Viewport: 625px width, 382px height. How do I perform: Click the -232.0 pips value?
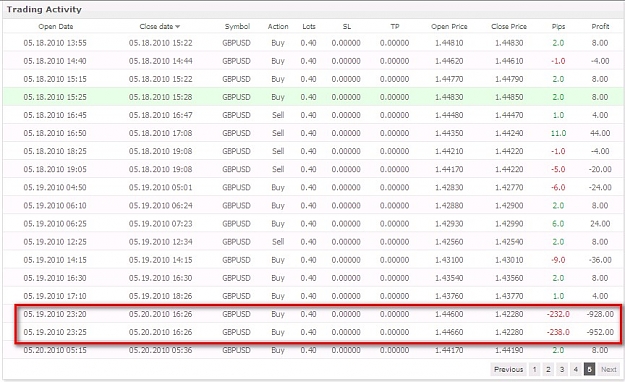pyautogui.click(x=558, y=314)
